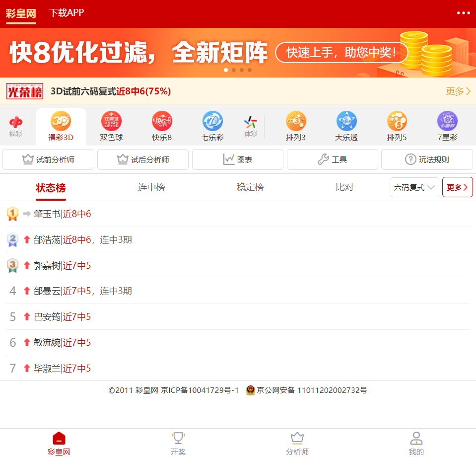The image size is (476, 457).
Task: Switch to the 连中榜 tab
Action: 151,187
